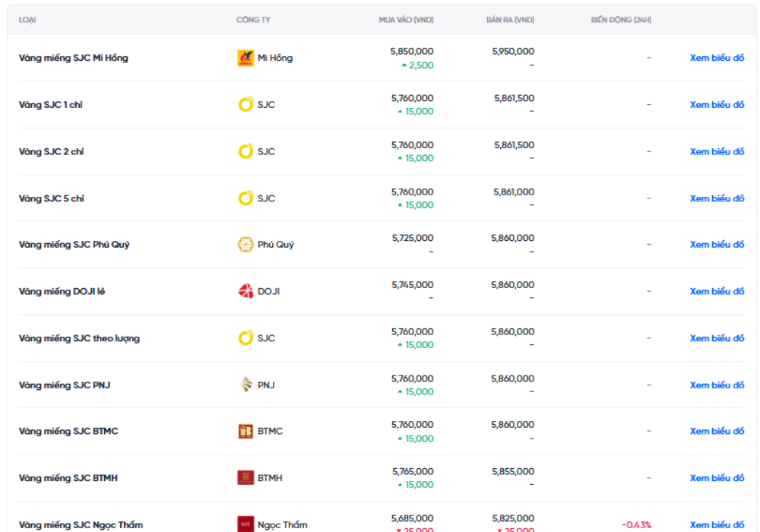Click the text "Vàng miếng SJC PNJ"

(x=65, y=385)
